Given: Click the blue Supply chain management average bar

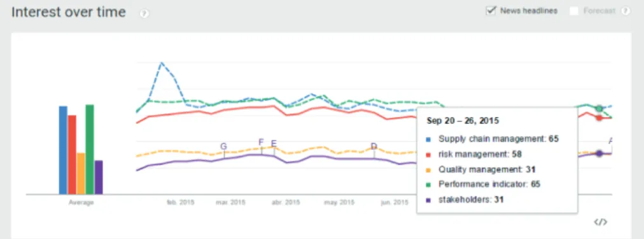Looking at the screenshot, I should tap(63, 150).
